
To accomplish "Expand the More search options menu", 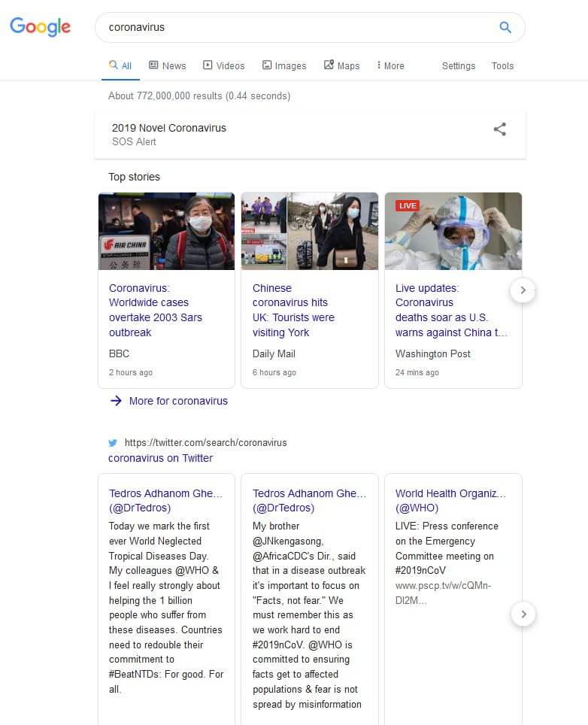I will (390, 65).
